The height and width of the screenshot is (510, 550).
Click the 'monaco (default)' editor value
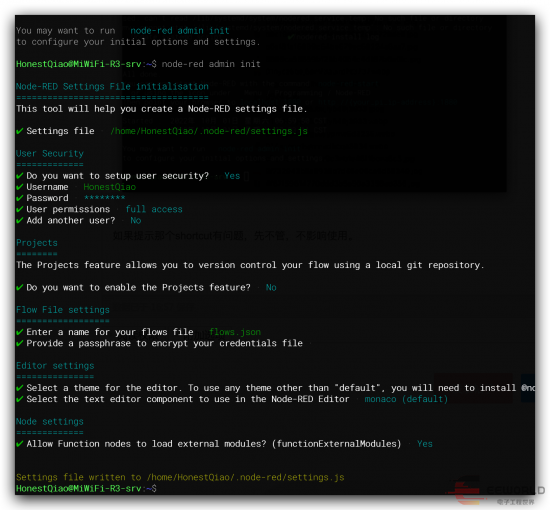406,399
